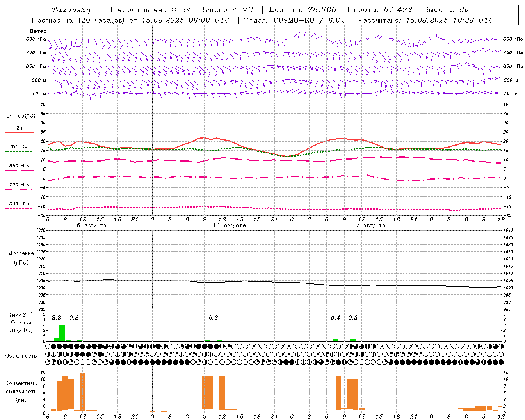The image size is (525, 420).
Task: Click the model name COSMO-RU / 6.6км
Action: pyautogui.click(x=311, y=20)
